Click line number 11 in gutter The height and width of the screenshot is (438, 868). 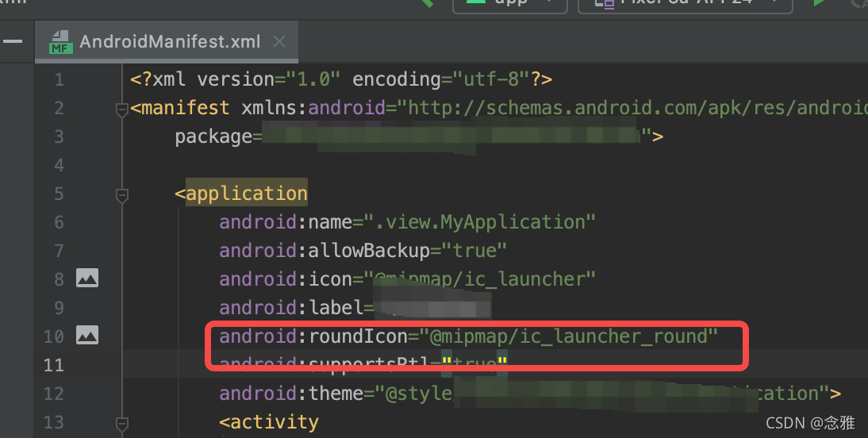[x=54, y=365]
